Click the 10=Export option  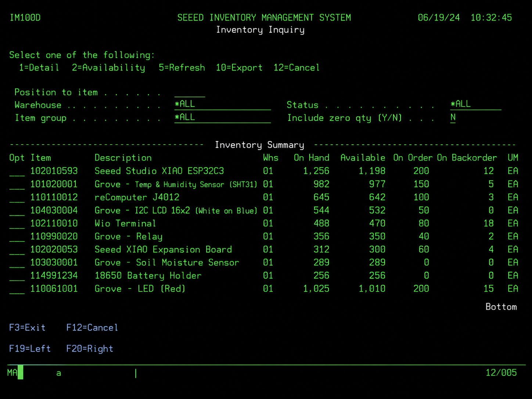click(239, 68)
